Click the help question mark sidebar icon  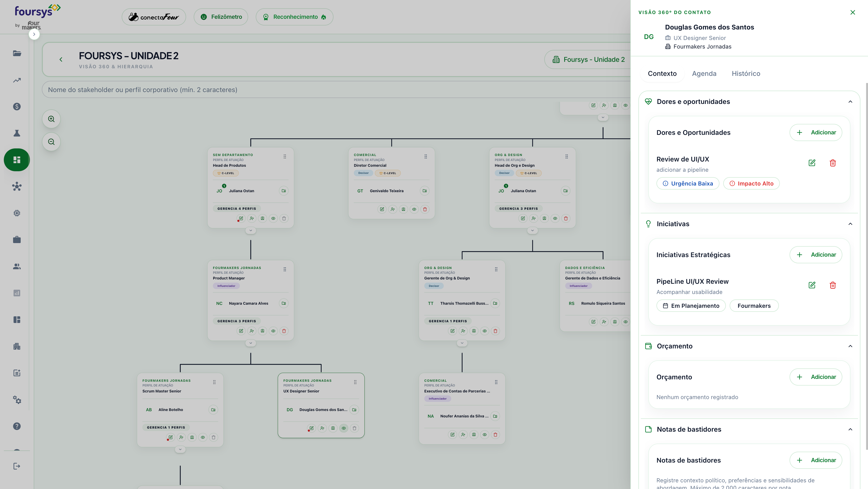point(17,426)
